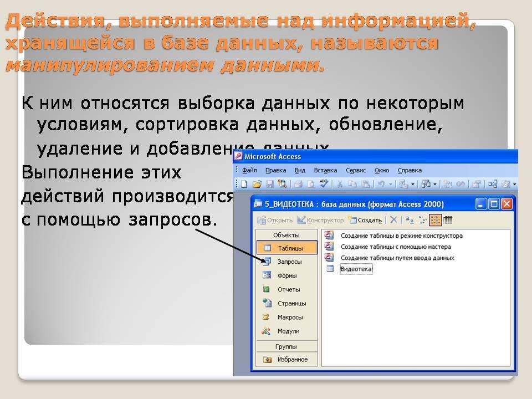This screenshot has width=532, height=399.
Task: Click the New database toolbar icon
Action: (244, 184)
